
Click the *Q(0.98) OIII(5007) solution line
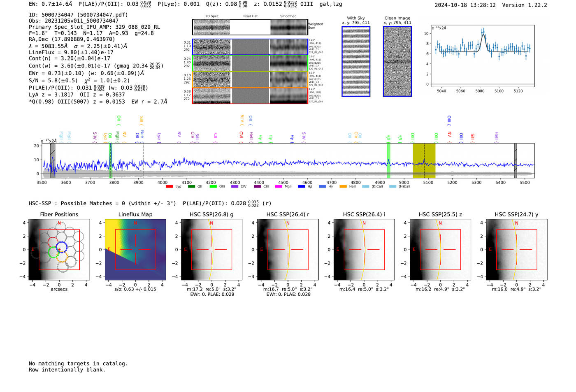[98, 102]
